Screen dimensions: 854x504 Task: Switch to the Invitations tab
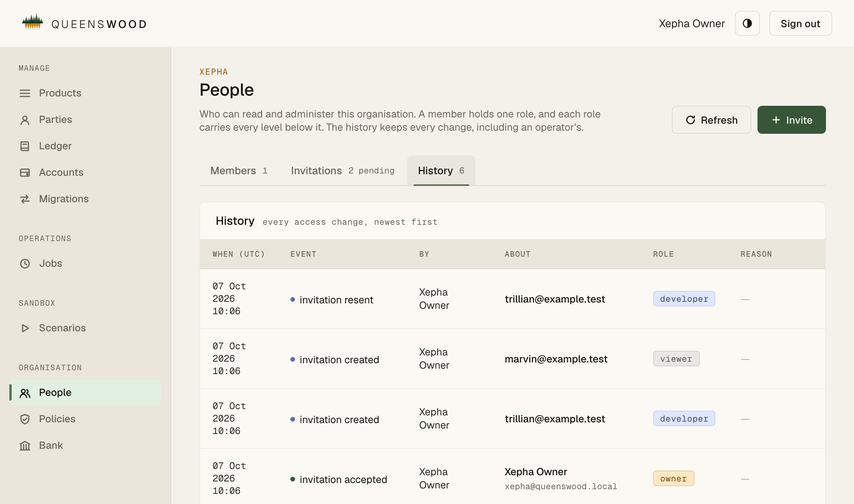click(343, 170)
